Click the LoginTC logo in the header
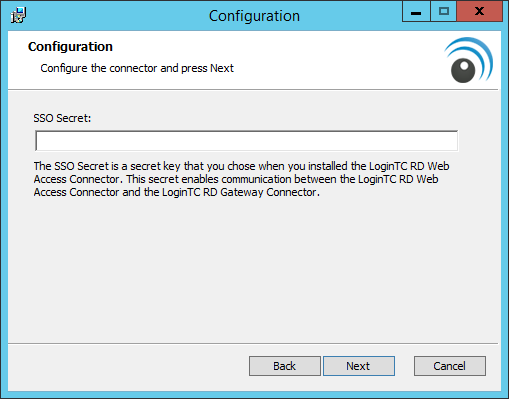 coord(468,60)
